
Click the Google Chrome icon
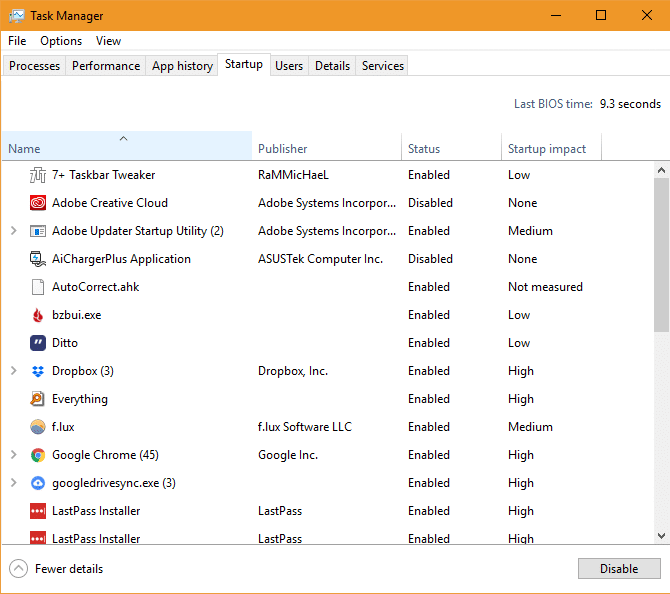tap(38, 455)
